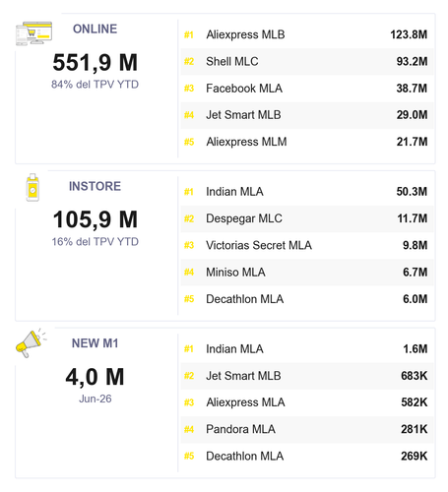Click the 1.6M value
Image resolution: width=448 pixels, height=492 pixels.
pyautogui.click(x=416, y=349)
